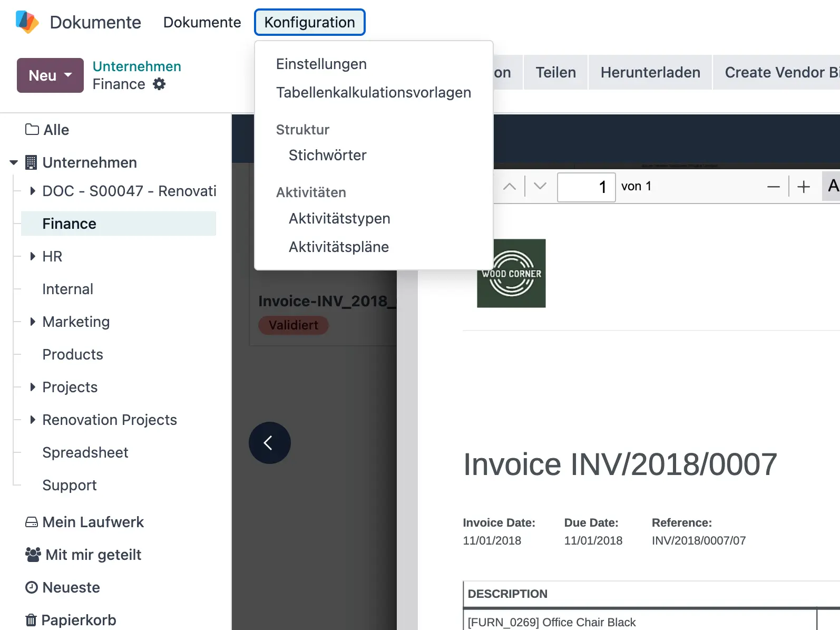
Task: Open Mein Laufwerk drive
Action: pyautogui.click(x=93, y=522)
